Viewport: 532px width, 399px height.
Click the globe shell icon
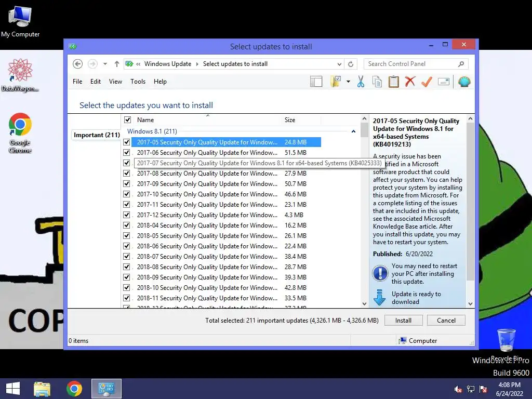pos(464,82)
